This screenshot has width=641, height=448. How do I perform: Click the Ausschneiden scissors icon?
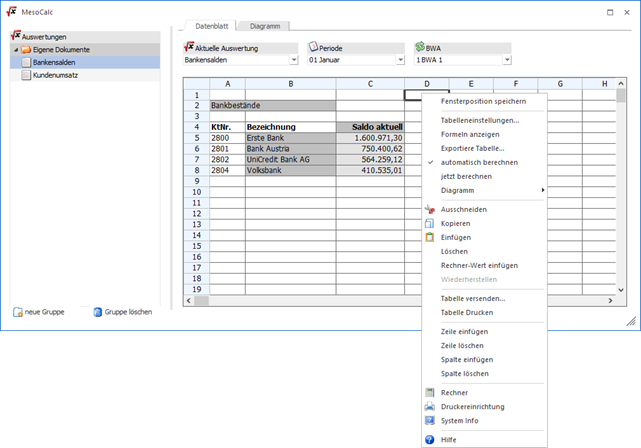pyautogui.click(x=430, y=209)
